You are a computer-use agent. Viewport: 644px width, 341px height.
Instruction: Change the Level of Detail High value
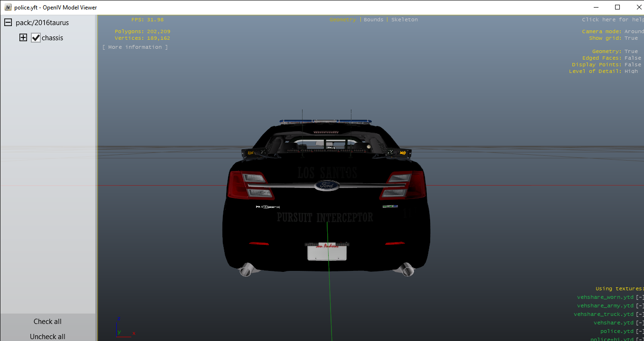pyautogui.click(x=631, y=72)
